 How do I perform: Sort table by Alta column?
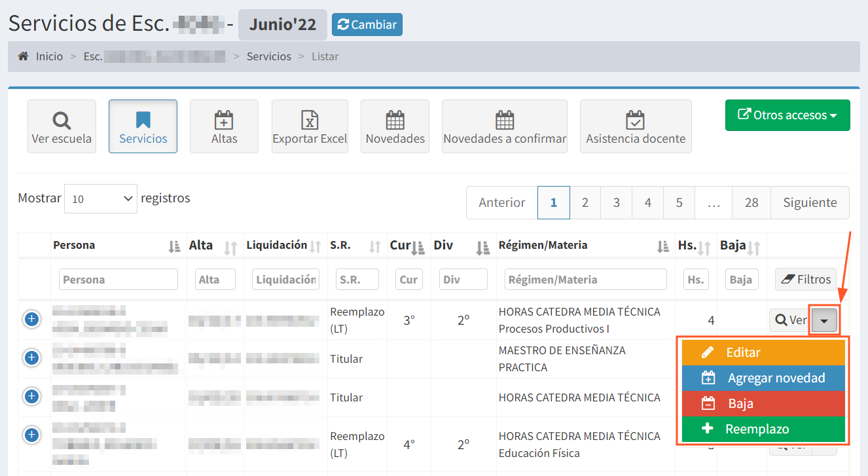[215, 246]
